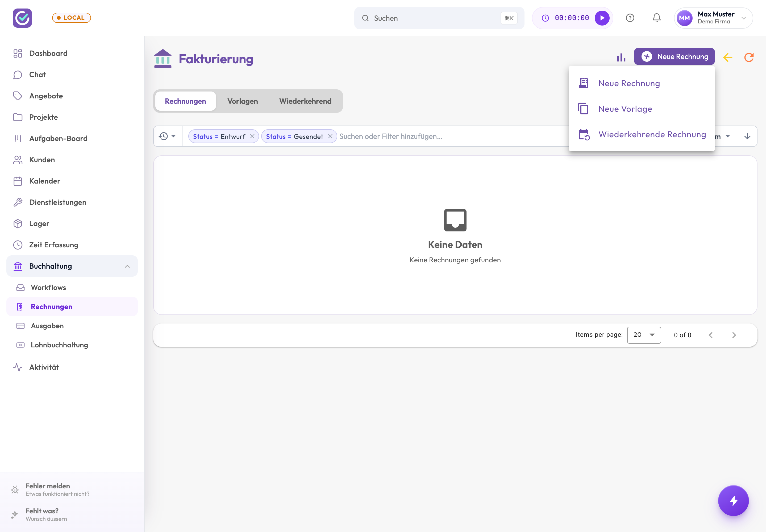Open Lohnbuchhaltung under Buchhaltung
This screenshot has height=532, width=766.
[x=72, y=345]
